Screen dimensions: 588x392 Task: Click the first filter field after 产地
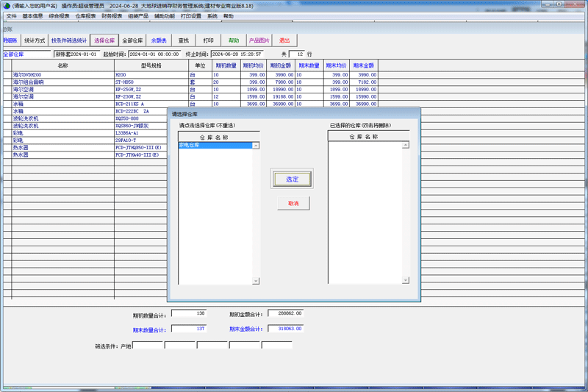pyautogui.click(x=148, y=345)
